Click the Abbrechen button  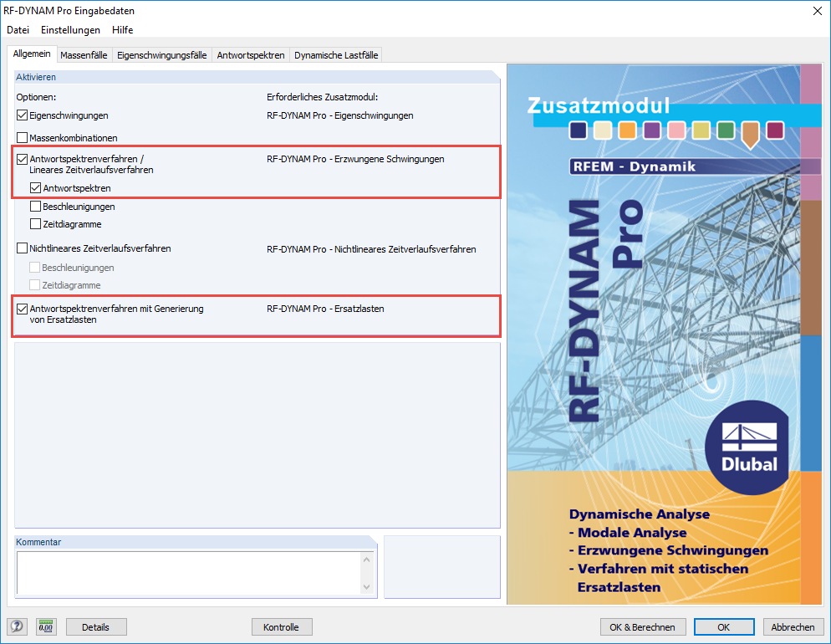[793, 627]
